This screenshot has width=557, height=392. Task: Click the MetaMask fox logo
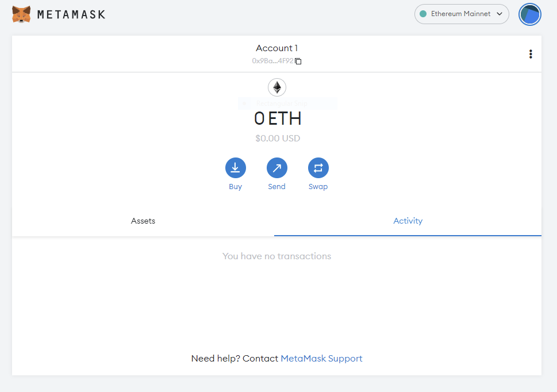(x=21, y=14)
